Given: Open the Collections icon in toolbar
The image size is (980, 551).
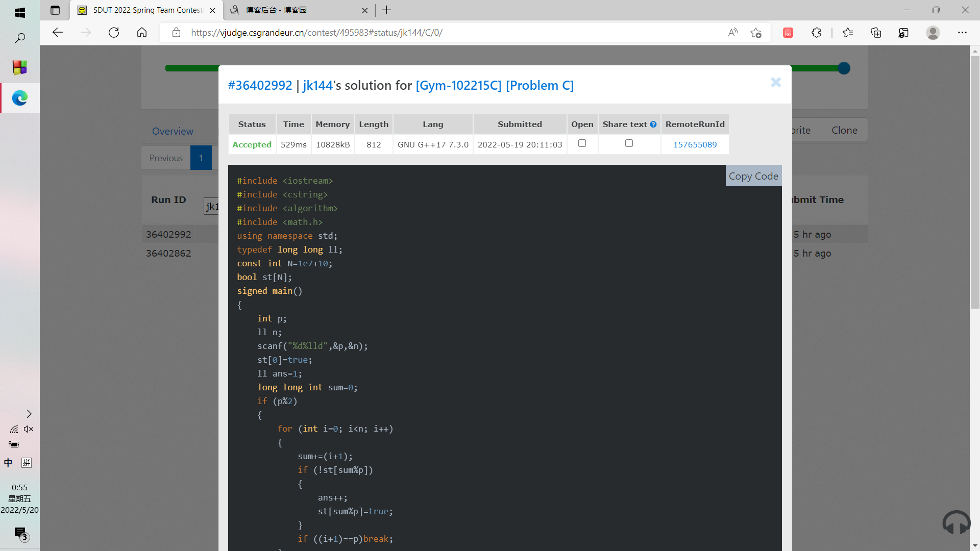Looking at the screenshot, I should pyautogui.click(x=876, y=33).
